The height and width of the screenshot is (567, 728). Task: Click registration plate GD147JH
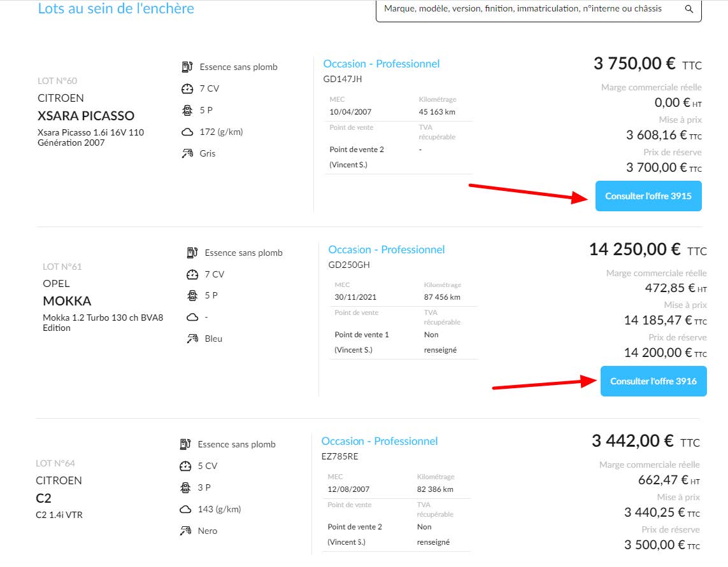pyautogui.click(x=343, y=79)
